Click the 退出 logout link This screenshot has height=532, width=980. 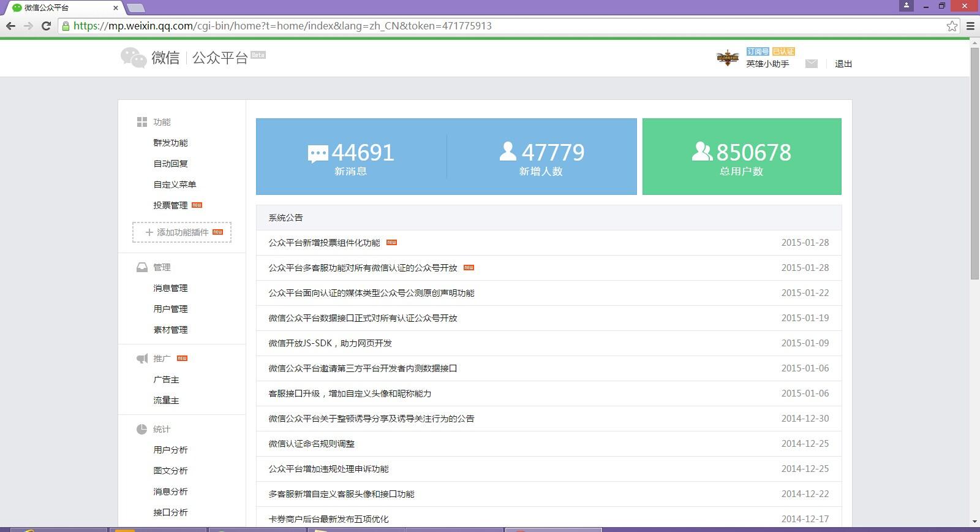(x=843, y=64)
